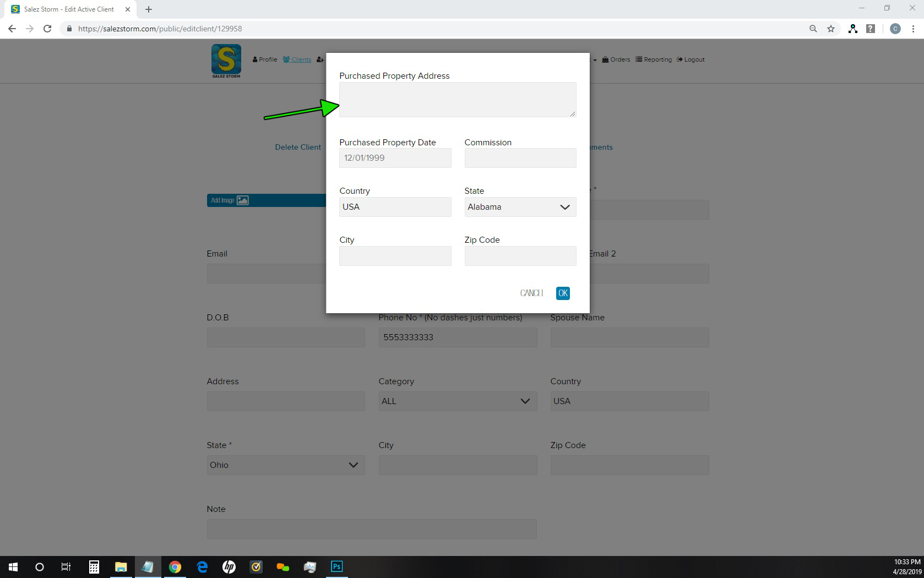Screen dimensions: 924x578
Task: Focus the Commission input field
Action: pyautogui.click(x=520, y=158)
